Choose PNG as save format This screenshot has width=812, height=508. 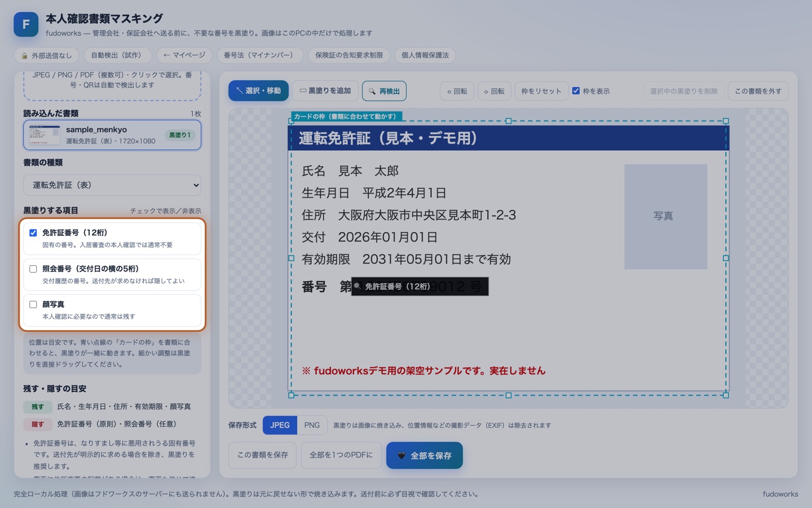(x=312, y=425)
